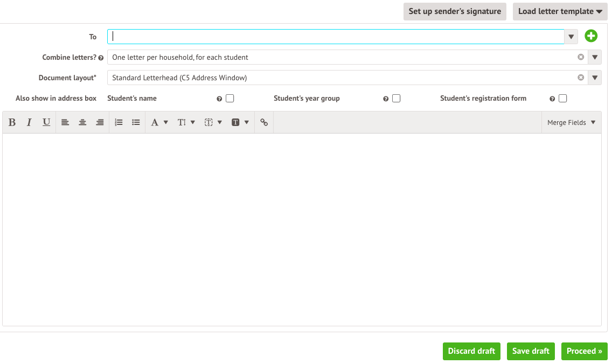The height and width of the screenshot is (364, 612).
Task: Open help for Student's registration form option
Action: tap(552, 99)
